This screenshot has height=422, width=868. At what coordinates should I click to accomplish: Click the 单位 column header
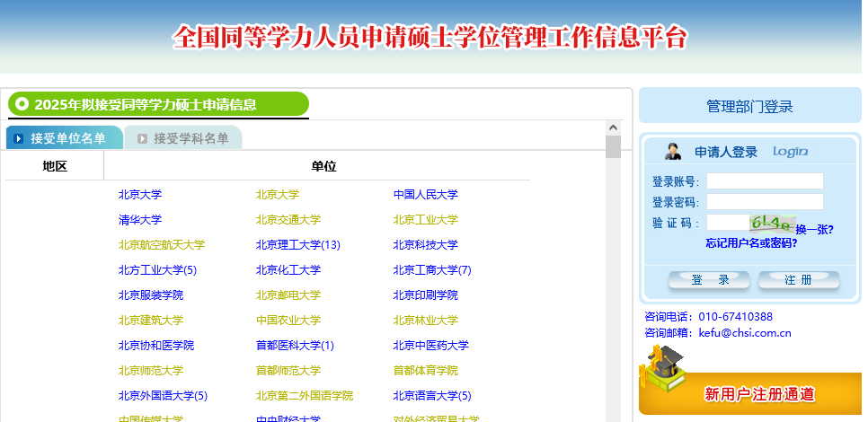click(323, 166)
